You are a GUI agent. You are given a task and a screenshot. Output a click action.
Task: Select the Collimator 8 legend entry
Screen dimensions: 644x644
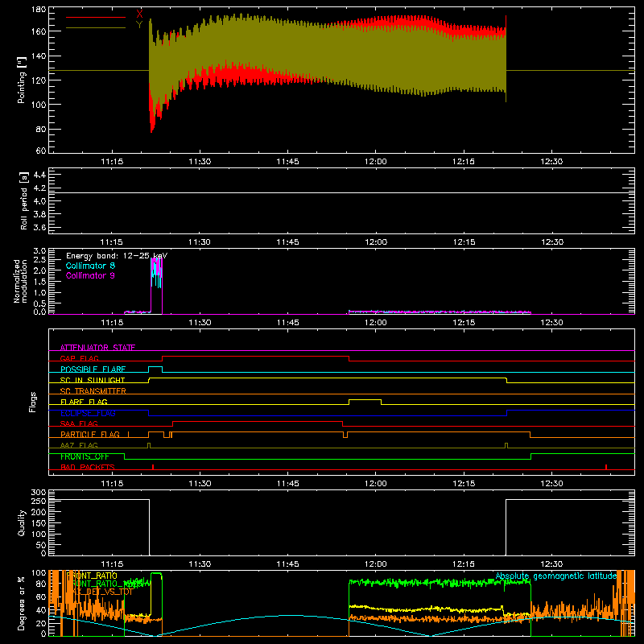(x=90, y=266)
